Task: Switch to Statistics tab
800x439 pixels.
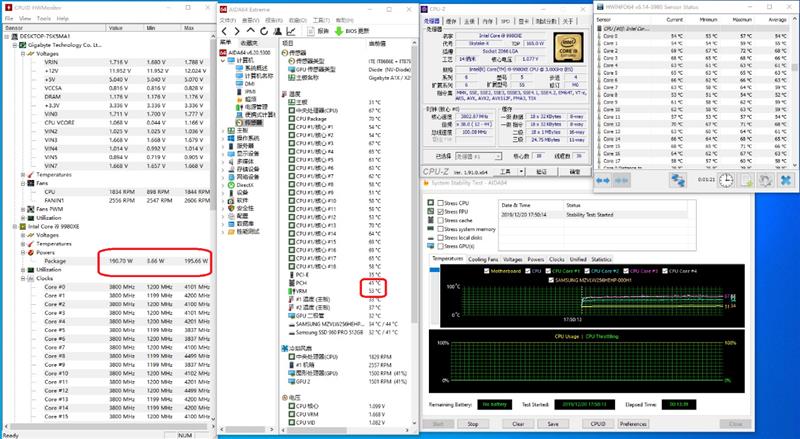Action: click(602, 259)
